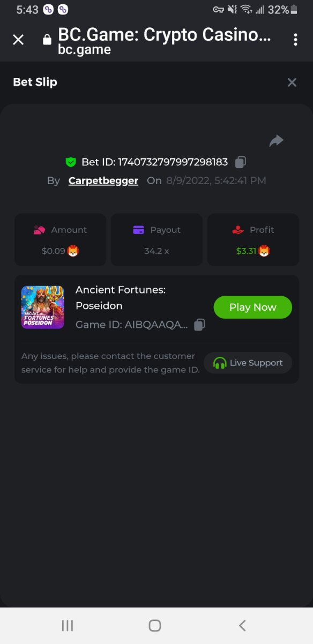Tap the Profit hand icon

coord(238,230)
